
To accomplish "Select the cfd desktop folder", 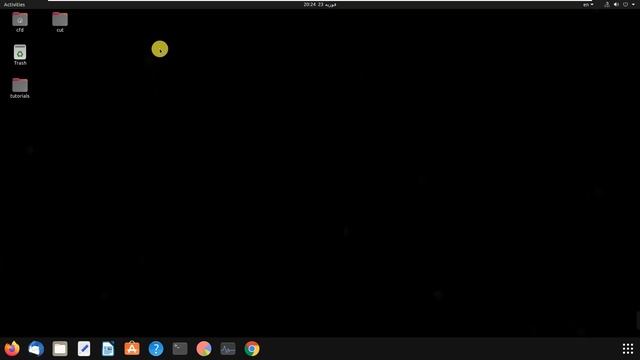I will (x=20, y=22).
